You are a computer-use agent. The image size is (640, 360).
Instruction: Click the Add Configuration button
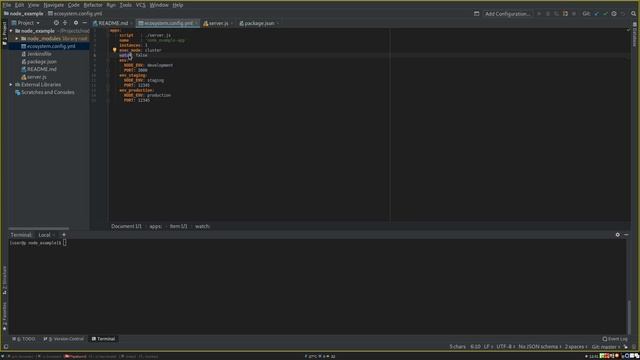click(x=507, y=13)
